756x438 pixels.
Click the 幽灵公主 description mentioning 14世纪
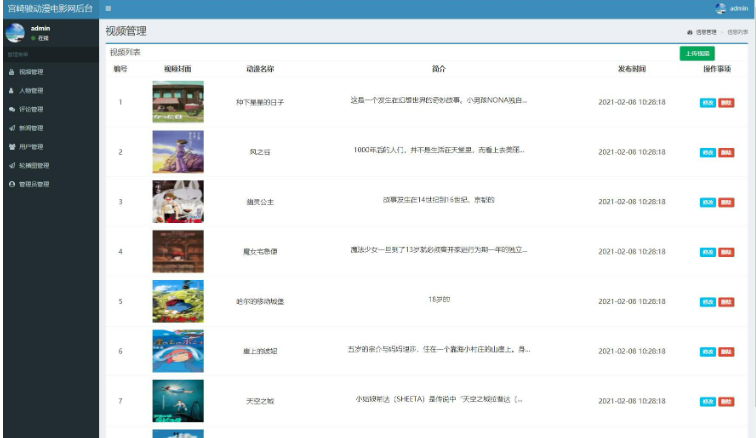pos(438,200)
